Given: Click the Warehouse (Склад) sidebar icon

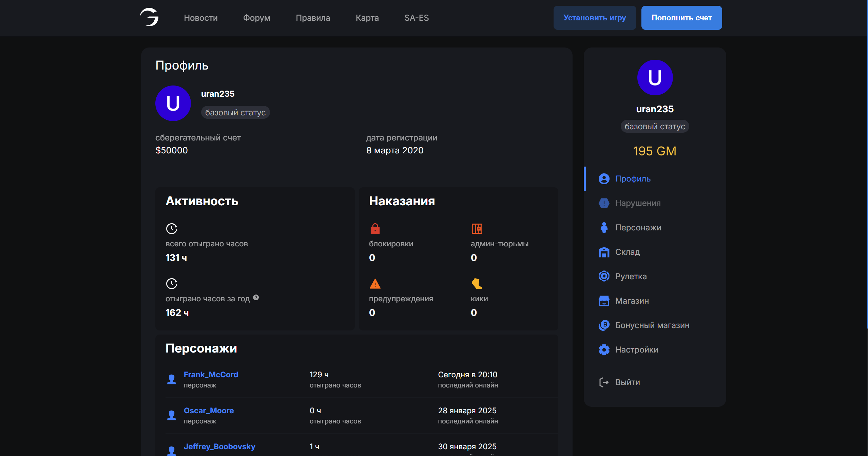Looking at the screenshot, I should pos(604,252).
